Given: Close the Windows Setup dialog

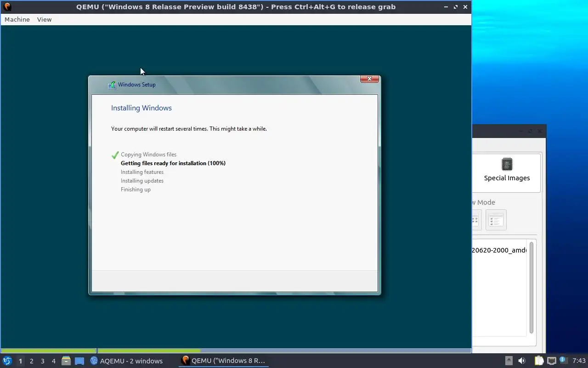Looking at the screenshot, I should tap(369, 79).
